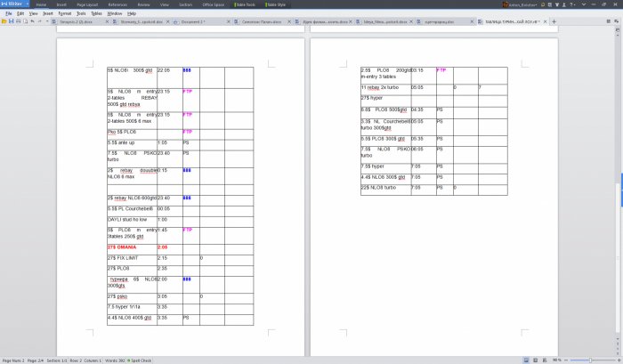Open the Section ribbon tab
This screenshot has width=623, height=364.
click(185, 4)
